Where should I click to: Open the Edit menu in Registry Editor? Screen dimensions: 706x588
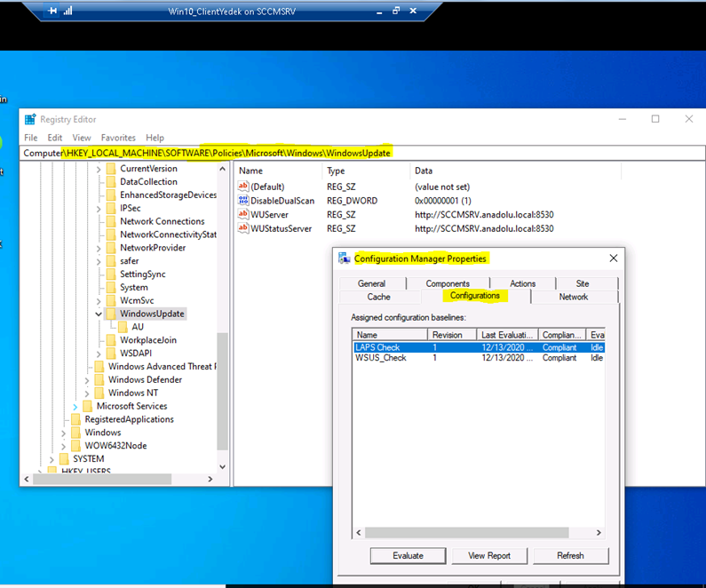point(55,138)
